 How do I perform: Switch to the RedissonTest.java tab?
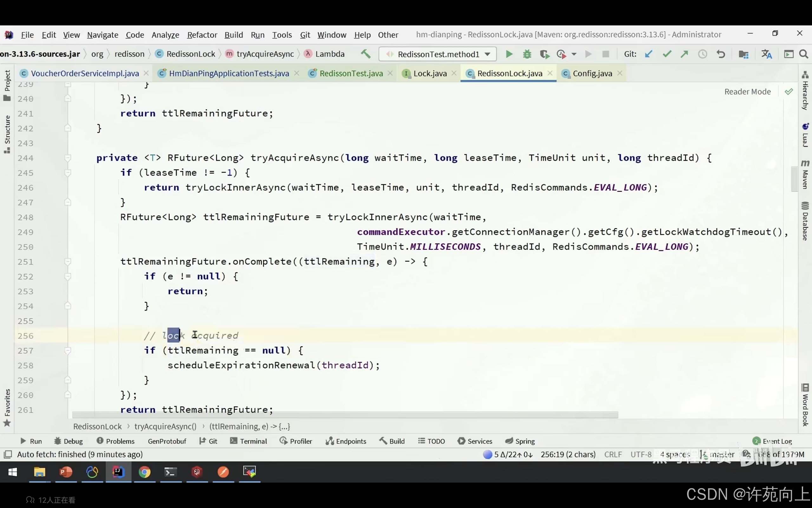351,73
